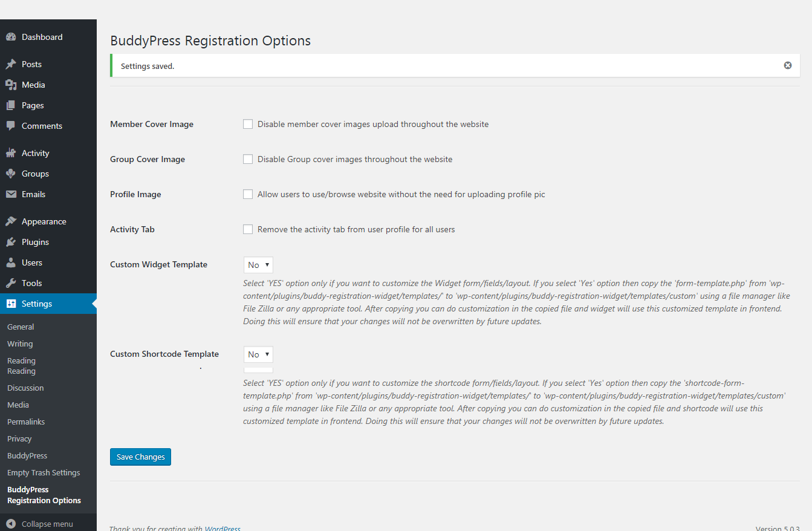Enable Disable member cover images checkbox
812x531 pixels.
(x=248, y=124)
